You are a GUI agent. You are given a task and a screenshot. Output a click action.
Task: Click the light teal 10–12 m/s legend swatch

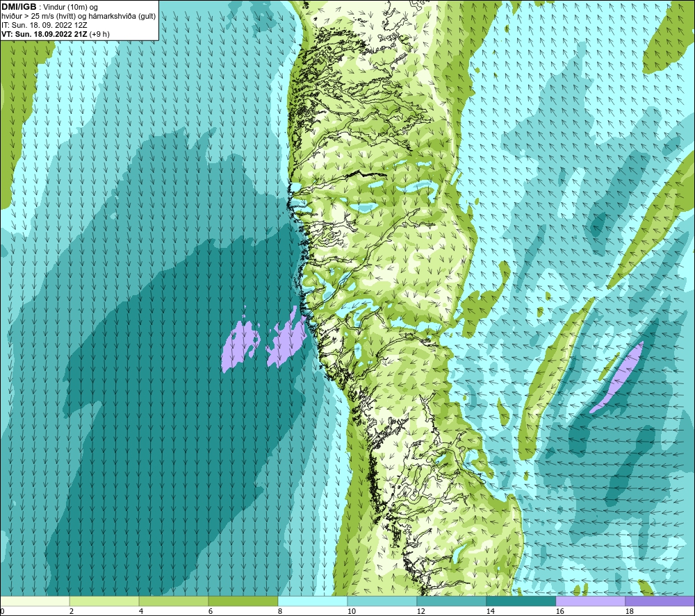click(x=382, y=601)
